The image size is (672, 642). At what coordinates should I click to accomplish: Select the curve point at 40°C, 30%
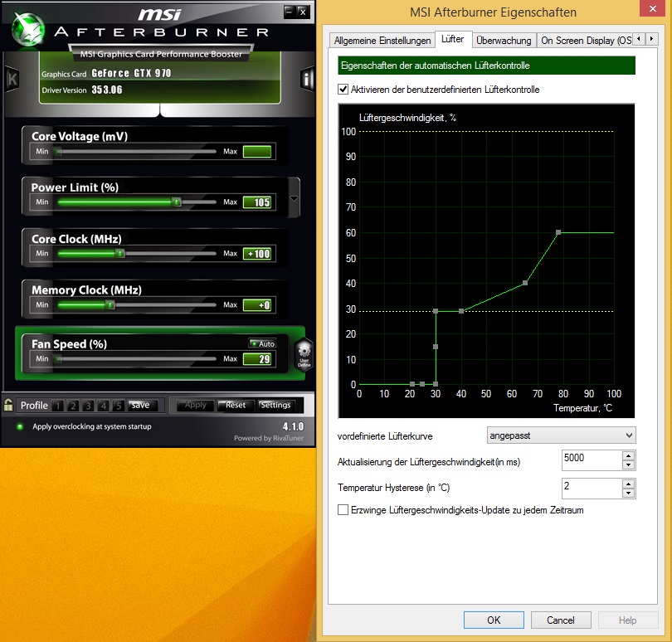461,311
